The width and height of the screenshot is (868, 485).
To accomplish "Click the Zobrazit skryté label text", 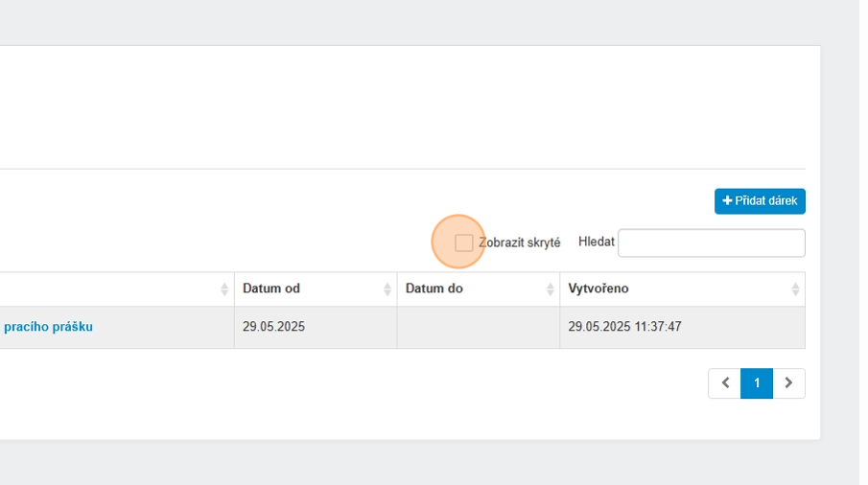I will pos(519,242).
